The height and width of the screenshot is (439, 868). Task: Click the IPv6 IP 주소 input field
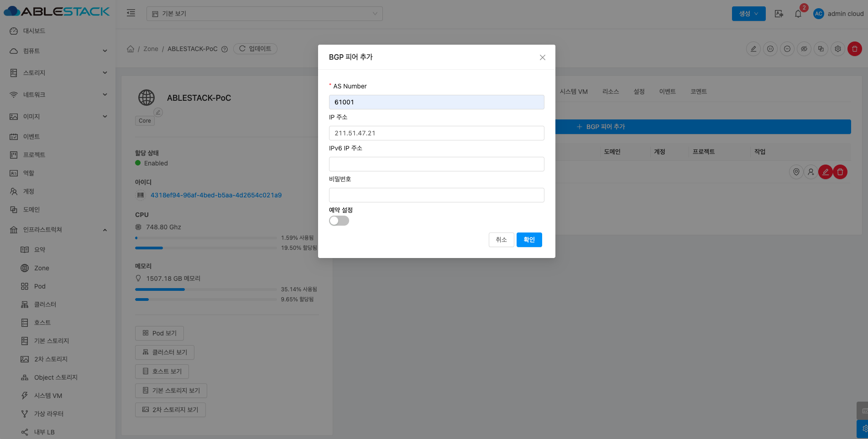pos(436,164)
